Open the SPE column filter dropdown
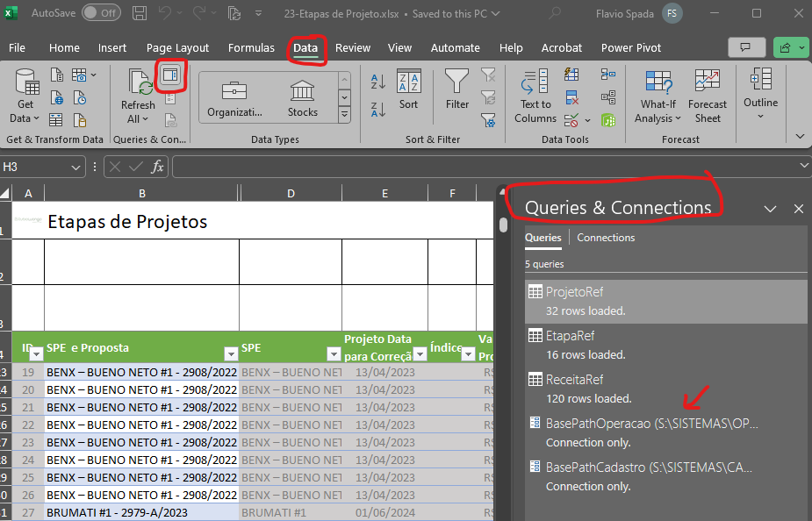 334,354
